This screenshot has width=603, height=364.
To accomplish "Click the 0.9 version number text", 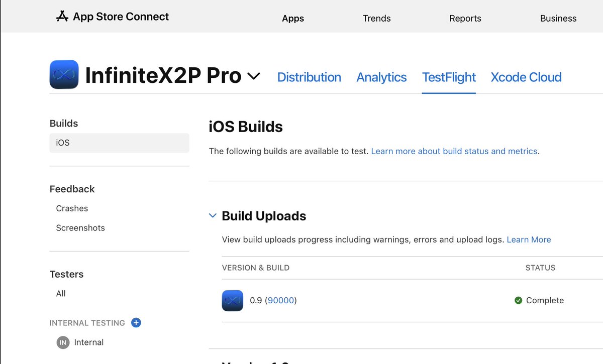I will click(256, 300).
